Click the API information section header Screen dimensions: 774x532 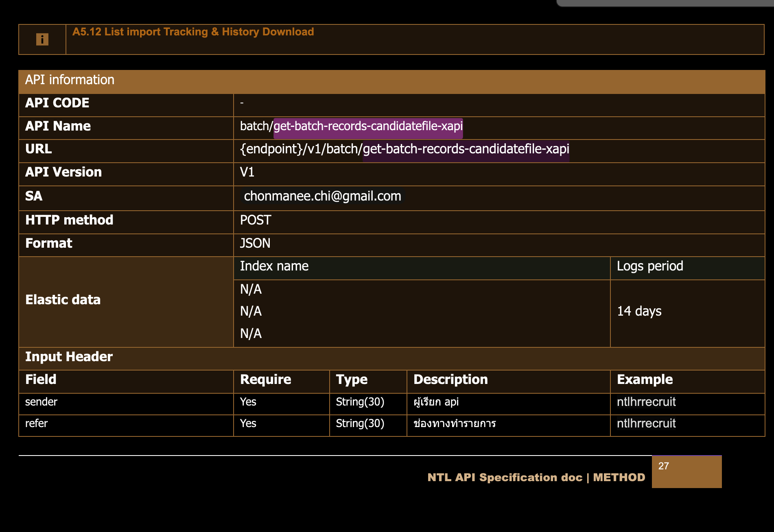tap(70, 80)
